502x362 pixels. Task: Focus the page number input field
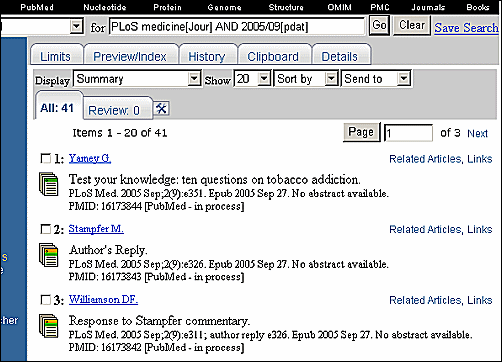[x=409, y=133]
